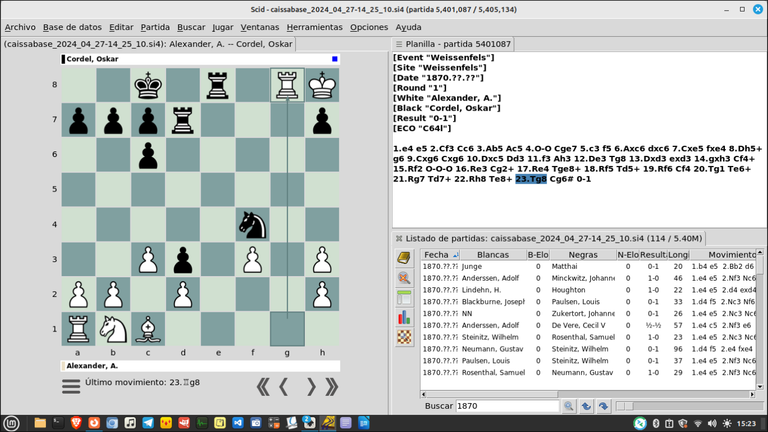768x432 pixels.
Task: Click the Wi-Fi network tray icon
Action: coord(698,424)
